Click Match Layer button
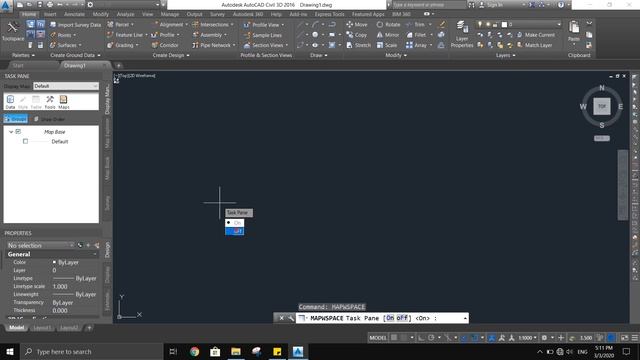 click(534, 45)
